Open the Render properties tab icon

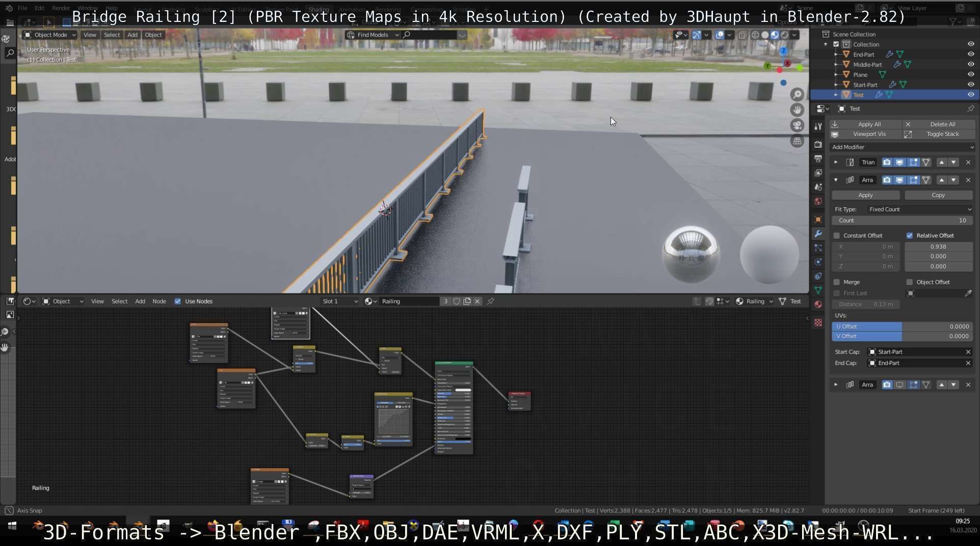pos(818,145)
